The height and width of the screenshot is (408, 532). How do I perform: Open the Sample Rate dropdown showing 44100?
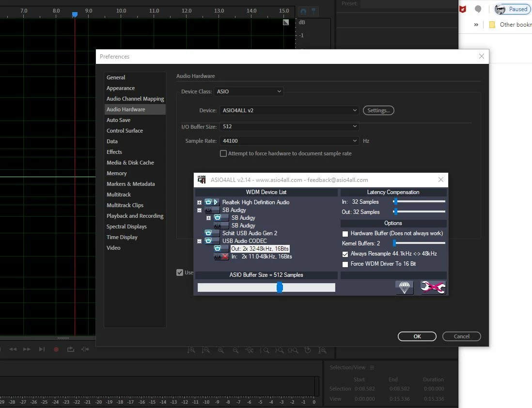point(289,141)
